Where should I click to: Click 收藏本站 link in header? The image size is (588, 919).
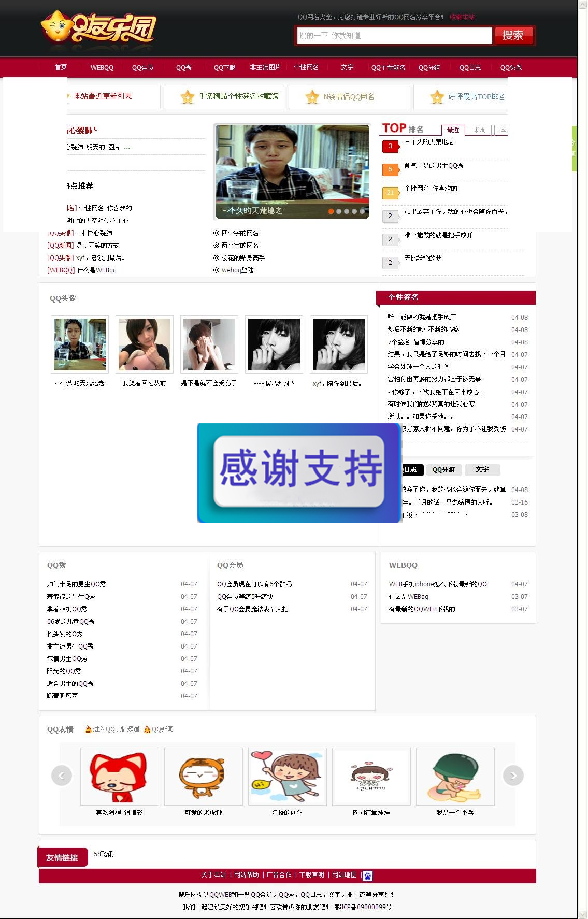462,17
